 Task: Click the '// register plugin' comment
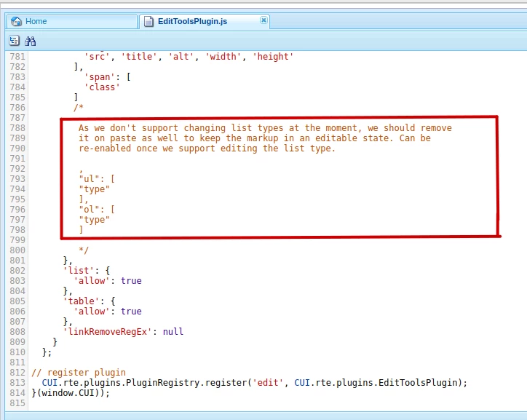[79, 373]
